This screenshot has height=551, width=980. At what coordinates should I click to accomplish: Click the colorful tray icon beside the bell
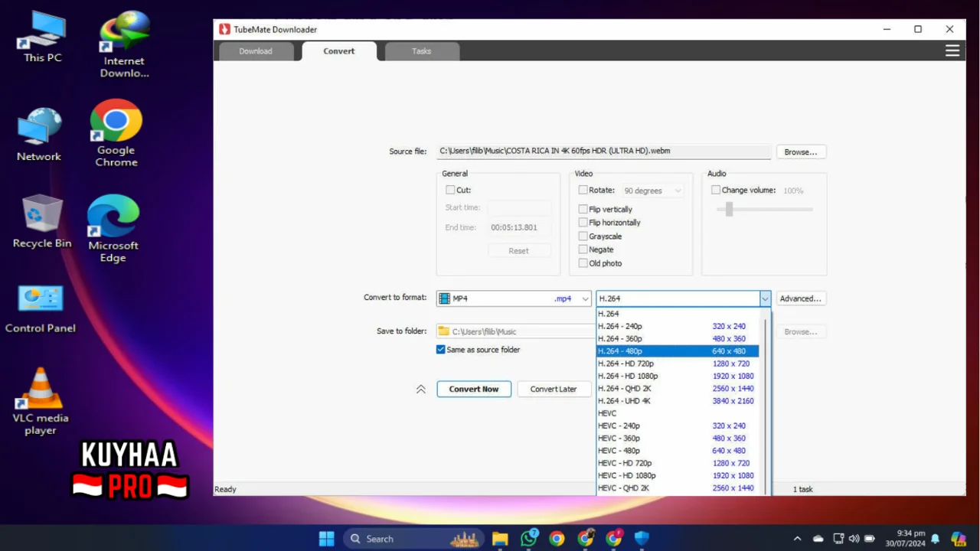(x=958, y=539)
